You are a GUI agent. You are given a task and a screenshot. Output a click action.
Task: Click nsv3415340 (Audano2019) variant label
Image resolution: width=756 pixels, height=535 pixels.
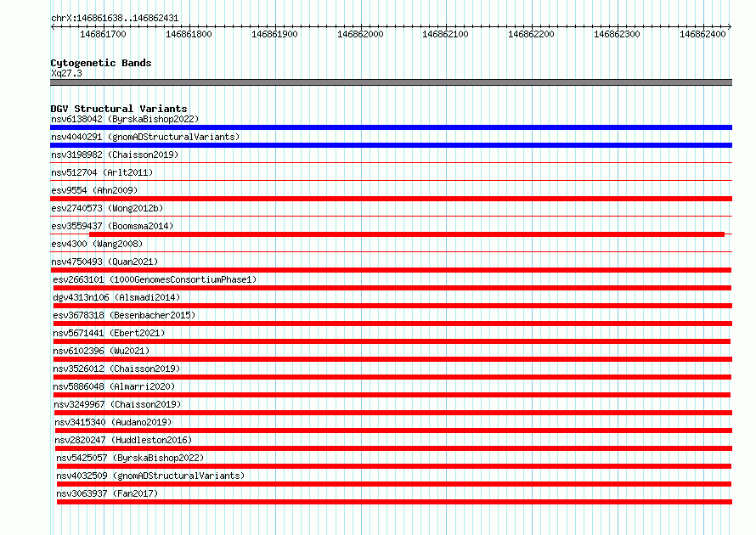113,422
